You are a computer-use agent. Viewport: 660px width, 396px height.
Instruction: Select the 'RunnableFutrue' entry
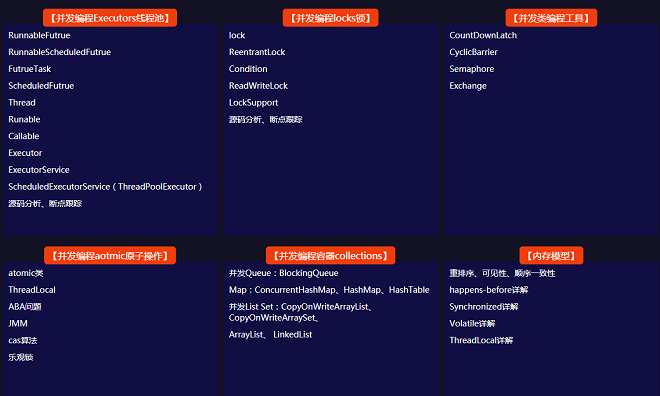pos(39,35)
